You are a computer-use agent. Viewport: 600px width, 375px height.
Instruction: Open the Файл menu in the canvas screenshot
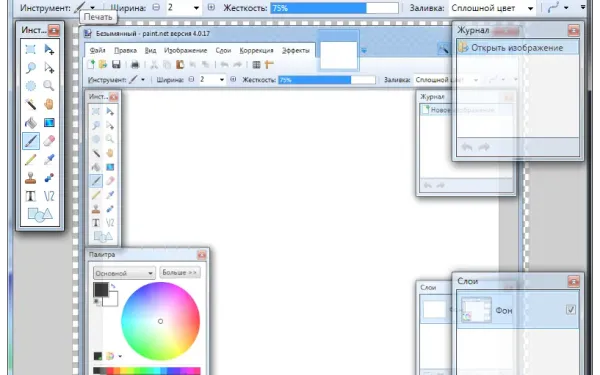pos(97,50)
